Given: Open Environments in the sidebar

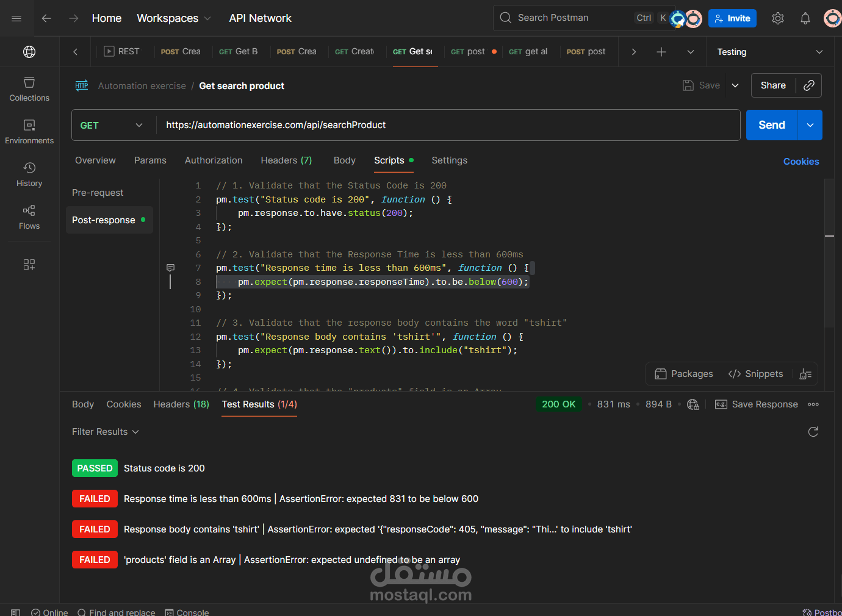Looking at the screenshot, I should (29, 132).
